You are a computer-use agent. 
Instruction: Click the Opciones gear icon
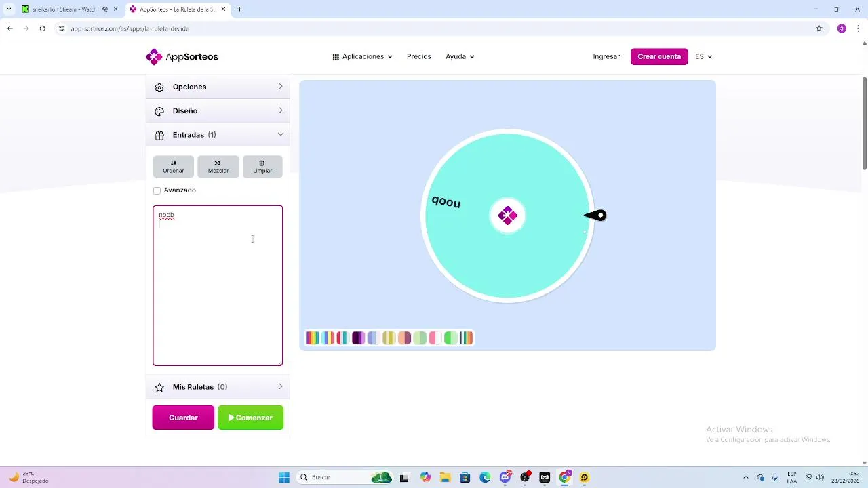point(159,87)
